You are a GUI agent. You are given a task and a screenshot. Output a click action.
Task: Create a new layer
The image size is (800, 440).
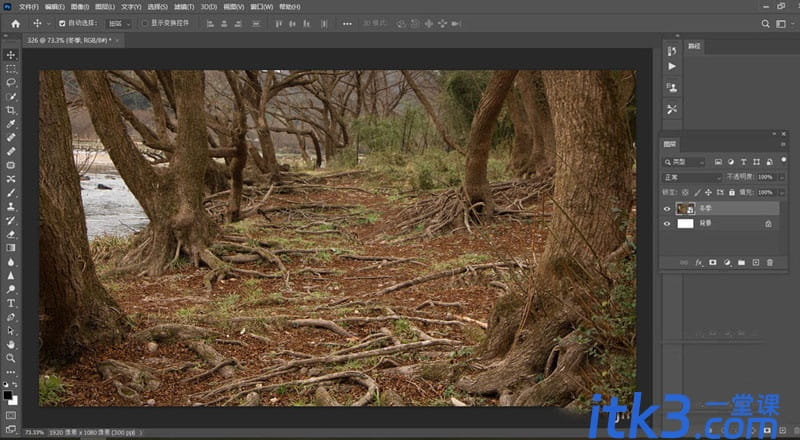pos(756,262)
